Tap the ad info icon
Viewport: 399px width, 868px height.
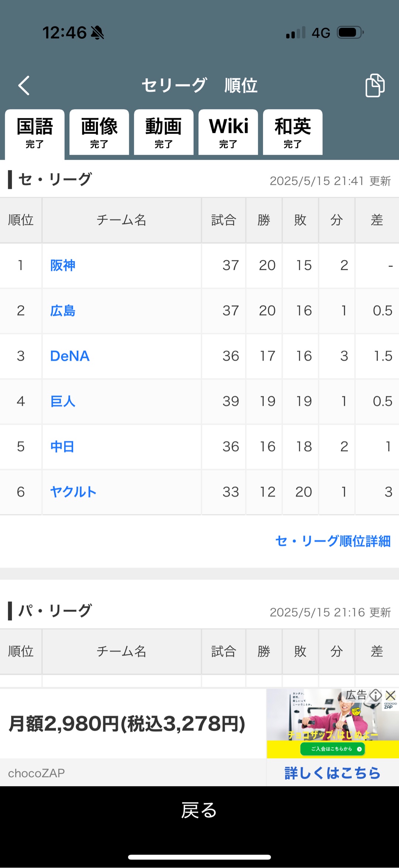376,695
